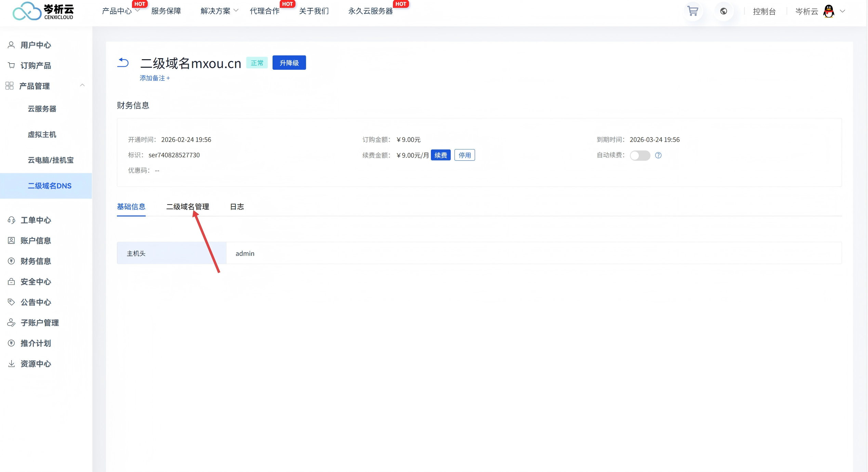The image size is (868, 472).
Task: Open 用户中心 from the sidebar
Action: tap(36, 45)
